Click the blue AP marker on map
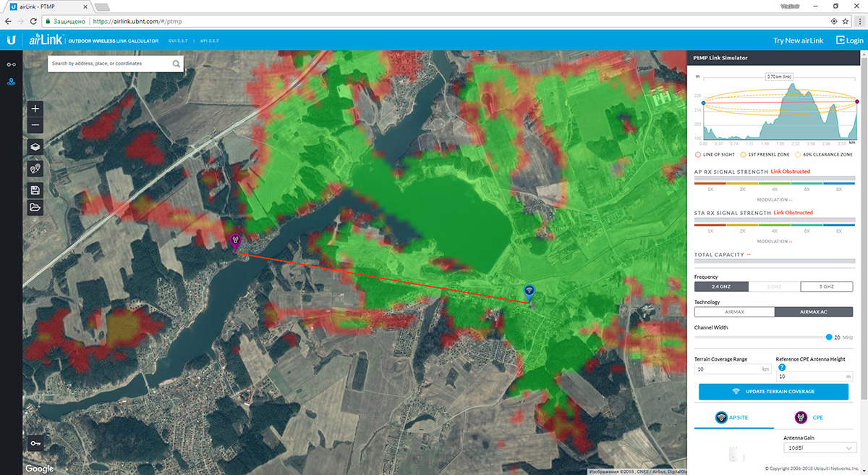Image resolution: width=868 pixels, height=475 pixels. coord(529,293)
